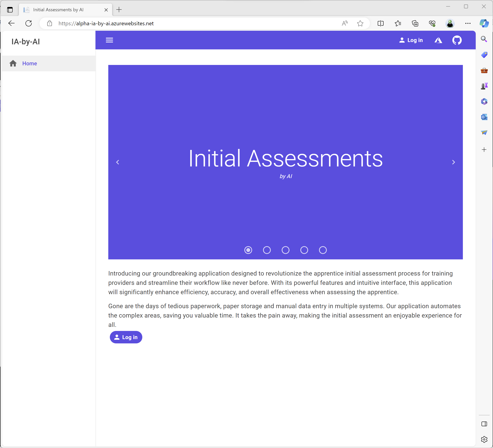Open split screen view icon
The image size is (493, 448).
click(x=380, y=23)
